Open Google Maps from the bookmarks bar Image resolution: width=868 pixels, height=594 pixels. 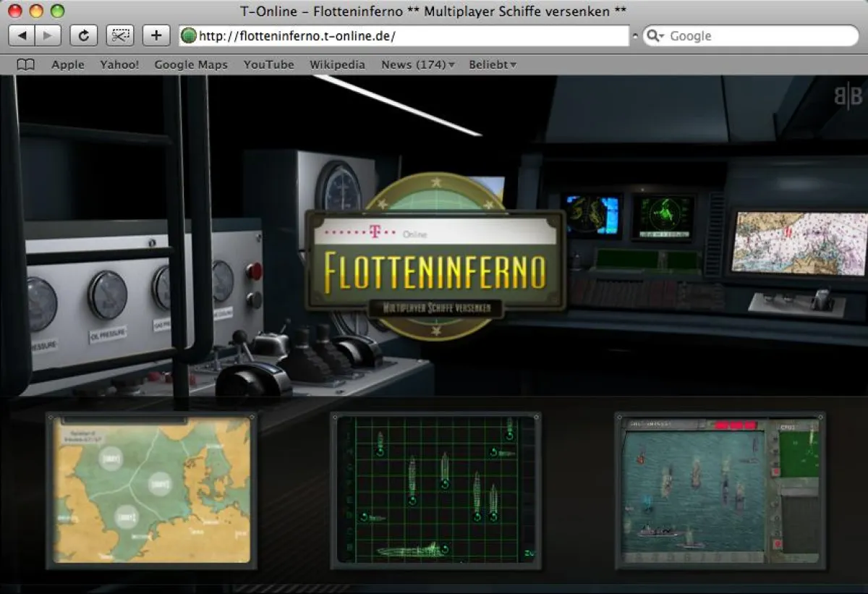click(x=190, y=64)
